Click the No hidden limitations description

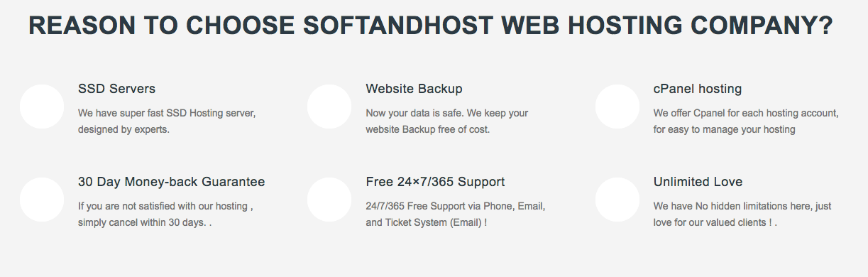tap(742, 214)
